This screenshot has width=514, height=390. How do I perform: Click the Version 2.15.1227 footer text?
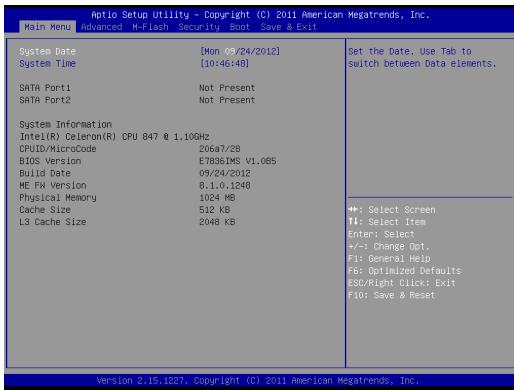tap(258, 380)
